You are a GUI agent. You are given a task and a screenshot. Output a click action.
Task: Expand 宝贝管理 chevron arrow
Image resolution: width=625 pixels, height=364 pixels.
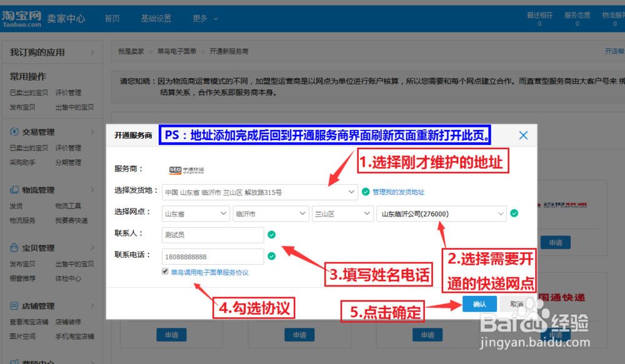(92, 248)
